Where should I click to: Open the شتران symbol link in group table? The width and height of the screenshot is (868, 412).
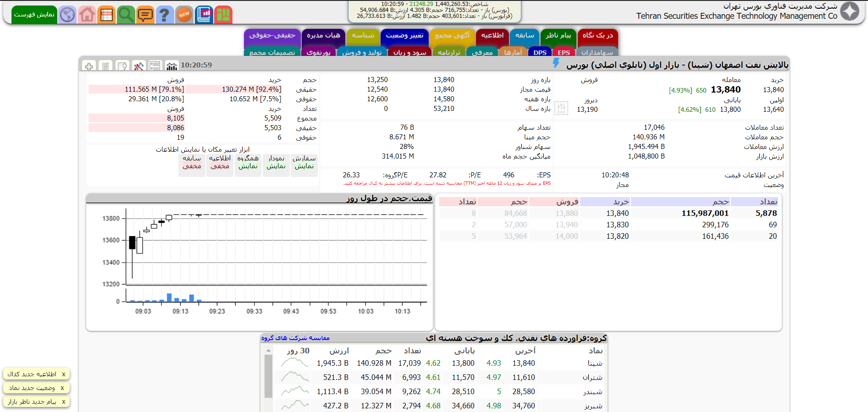(x=592, y=378)
